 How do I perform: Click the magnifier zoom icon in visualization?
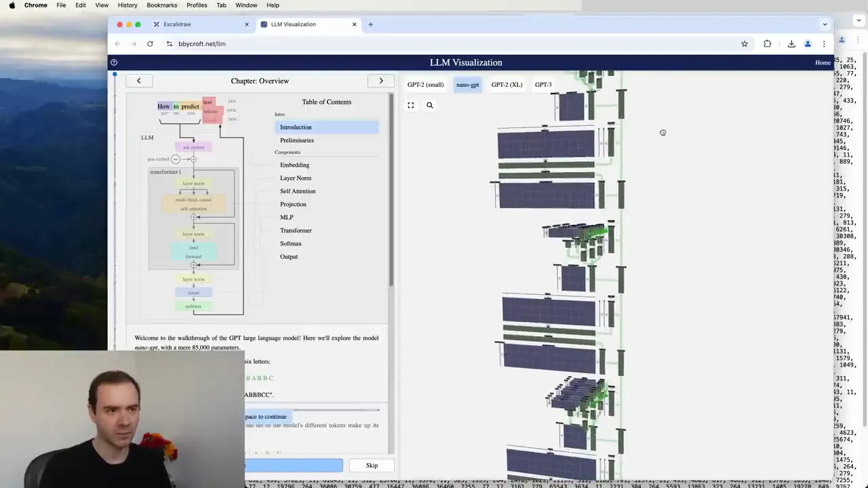[x=429, y=105]
